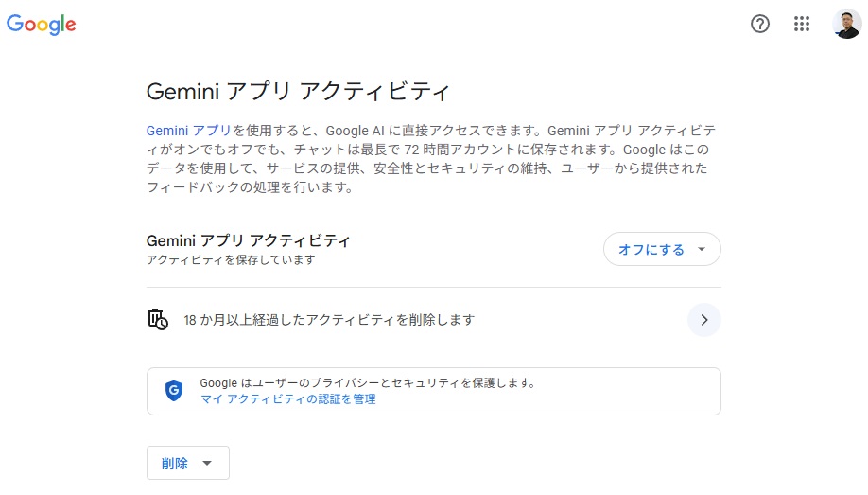The width and height of the screenshot is (868, 495).
Task: Select アクティビティを保存しています status text
Action: [231, 259]
